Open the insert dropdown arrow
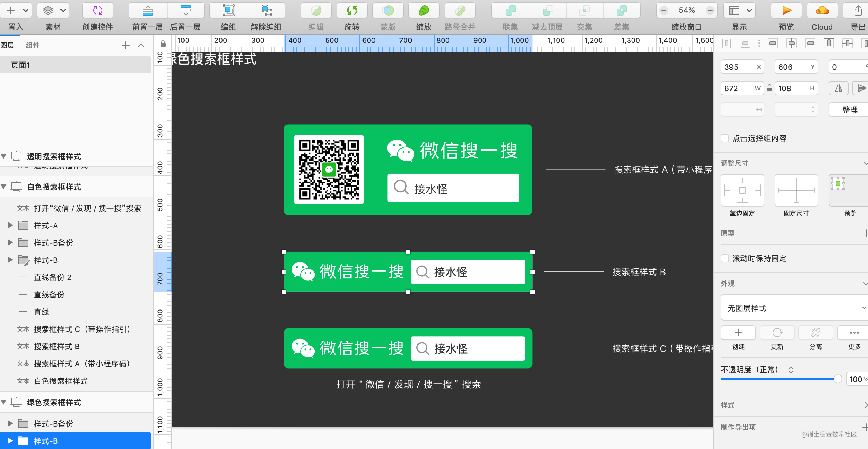Image resolution: width=868 pixels, height=449 pixels. pos(26,10)
